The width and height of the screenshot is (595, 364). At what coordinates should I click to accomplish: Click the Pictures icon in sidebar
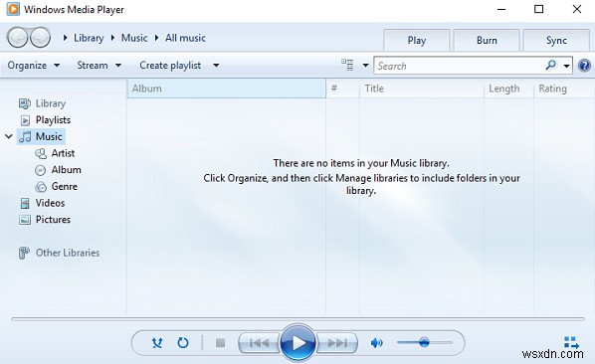(25, 220)
